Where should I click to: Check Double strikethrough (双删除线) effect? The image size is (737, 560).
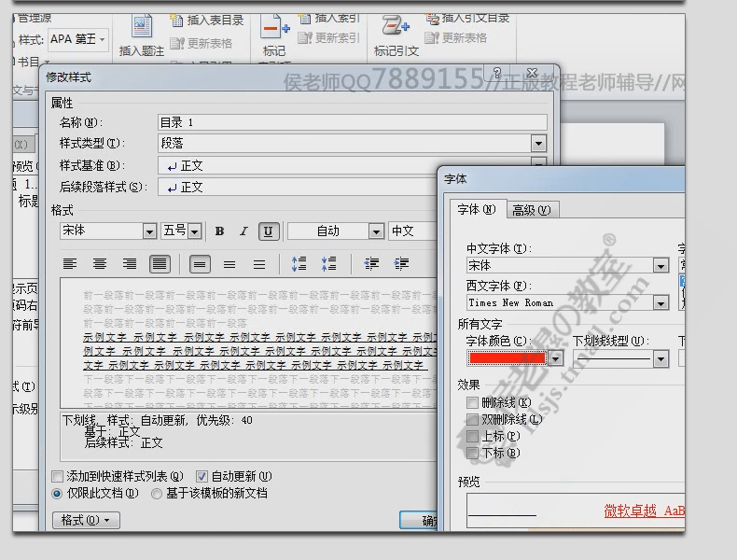[472, 419]
